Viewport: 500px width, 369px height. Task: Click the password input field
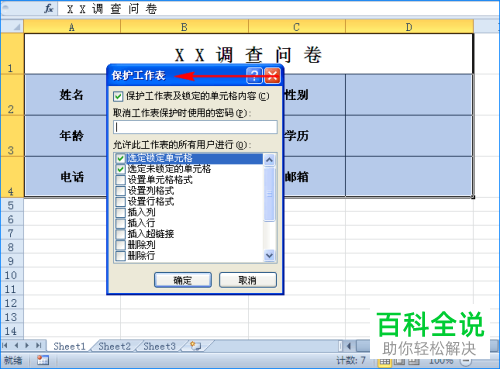coord(195,127)
